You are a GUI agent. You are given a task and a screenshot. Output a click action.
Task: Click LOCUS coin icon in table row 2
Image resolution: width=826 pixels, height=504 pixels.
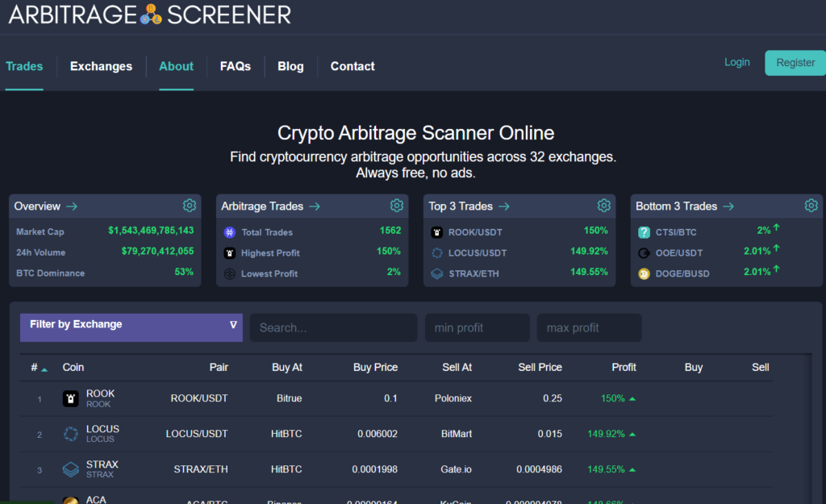pyautogui.click(x=71, y=434)
